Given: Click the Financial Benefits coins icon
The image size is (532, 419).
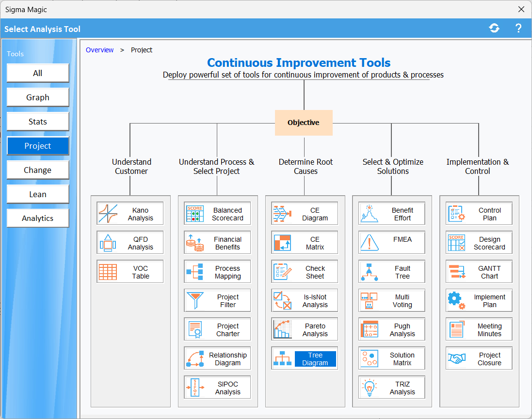Looking at the screenshot, I should click(195, 243).
